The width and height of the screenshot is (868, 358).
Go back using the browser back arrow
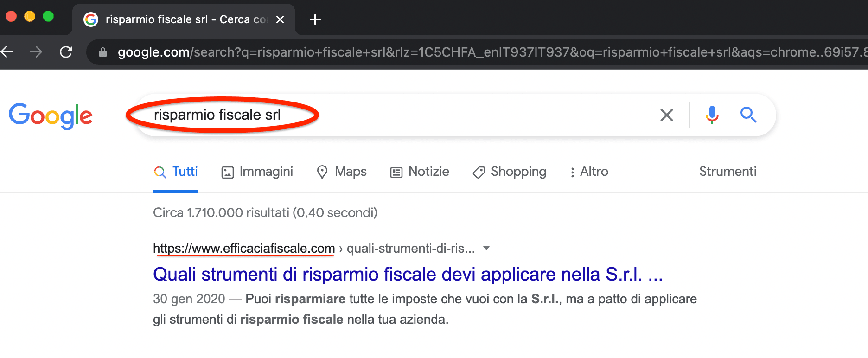6,52
